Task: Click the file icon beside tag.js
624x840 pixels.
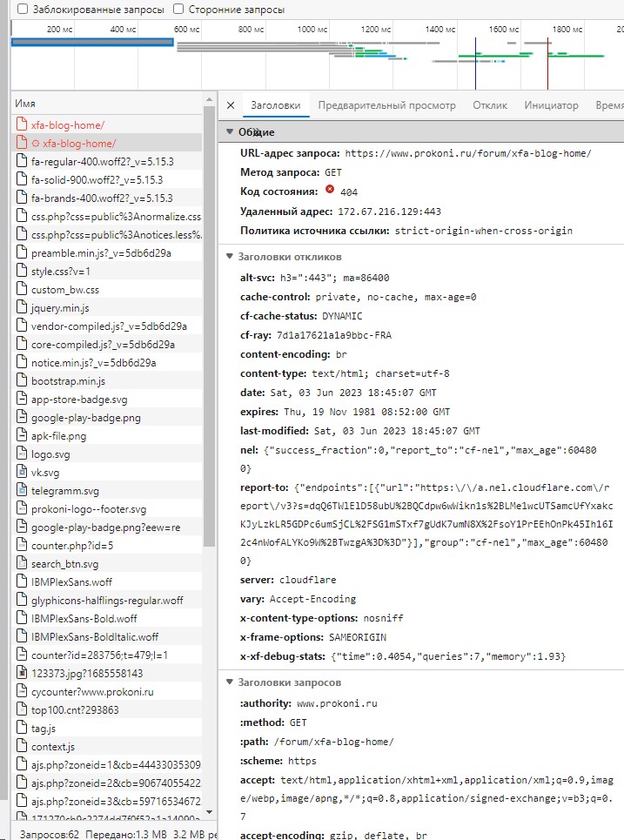Action: (23, 729)
